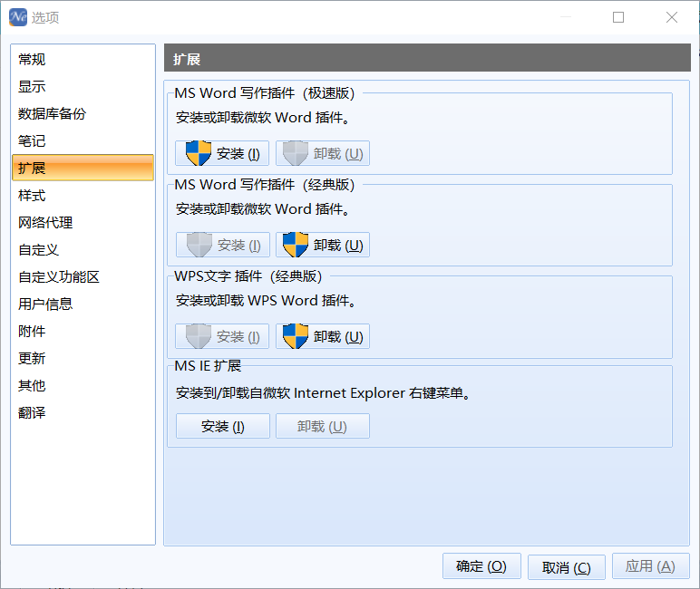Screen dimensions: 700x589
Task: Open the 翻译 settings page
Action: pyautogui.click(x=83, y=412)
